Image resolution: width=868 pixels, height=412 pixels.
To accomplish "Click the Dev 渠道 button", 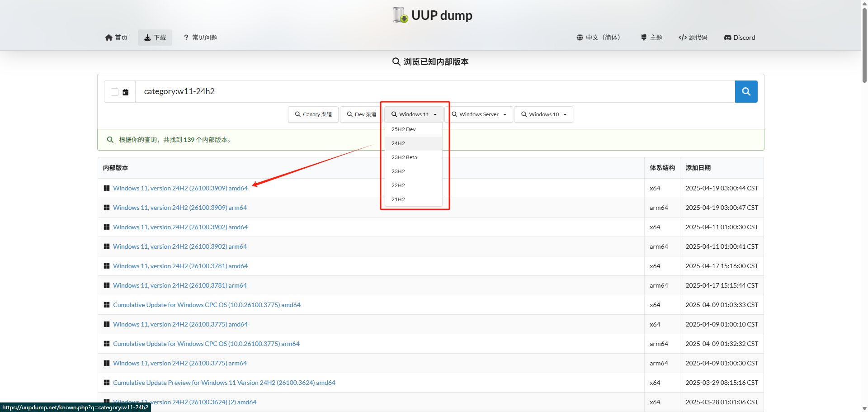I will [x=361, y=114].
